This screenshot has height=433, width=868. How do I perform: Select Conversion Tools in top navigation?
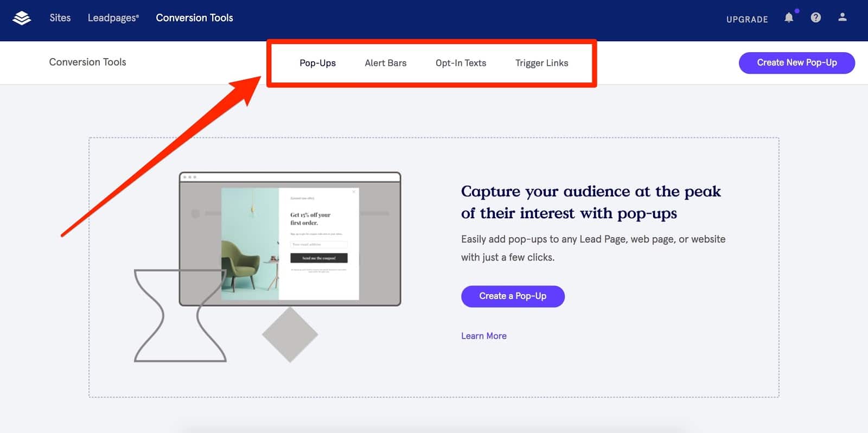coord(194,18)
